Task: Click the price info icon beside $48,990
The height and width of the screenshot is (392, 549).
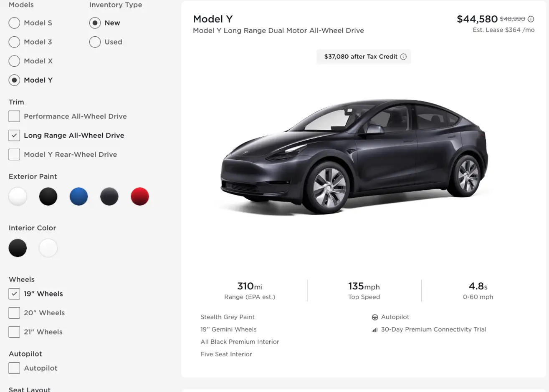Action: [531, 19]
